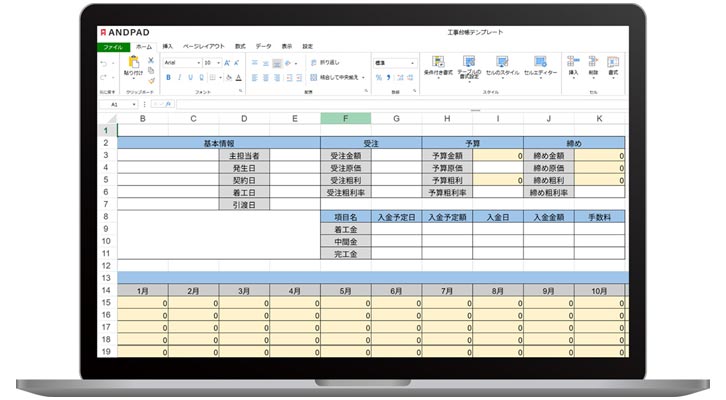Select the format painter brush icon
Viewport: 726px width, 400px height.
(x=151, y=82)
